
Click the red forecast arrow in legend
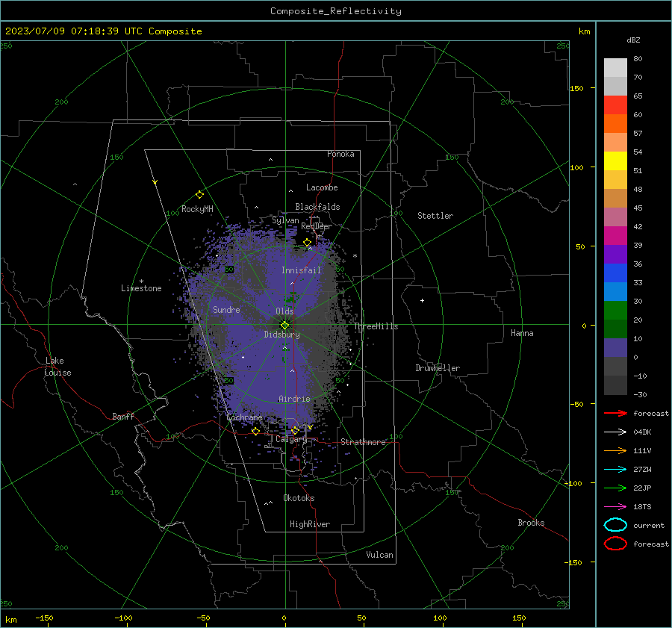(x=615, y=413)
